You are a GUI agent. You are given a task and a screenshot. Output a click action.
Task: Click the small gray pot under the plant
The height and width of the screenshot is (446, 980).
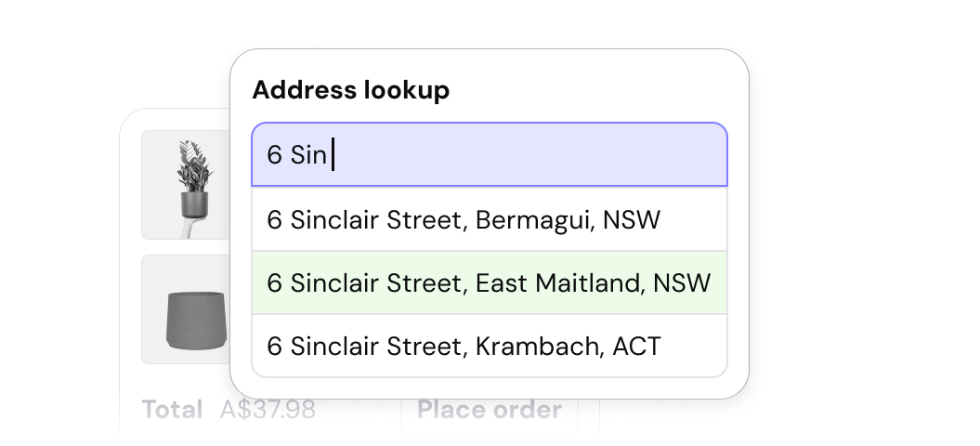coord(193,203)
